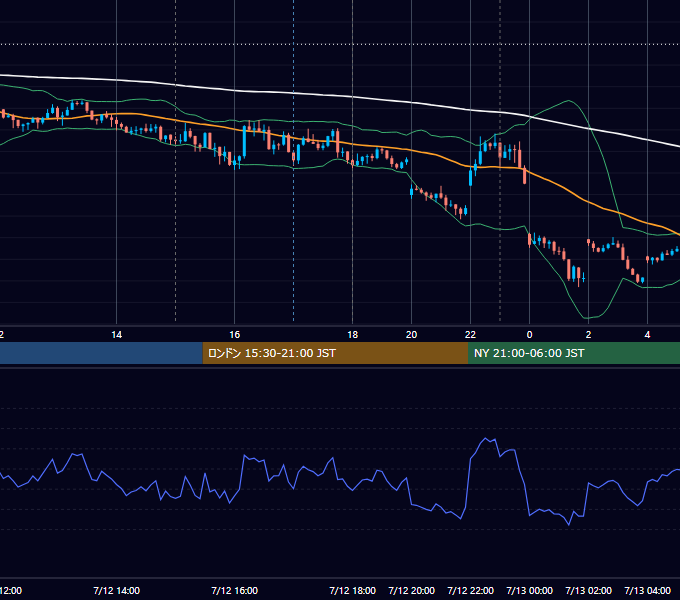Image resolution: width=680 pixels, height=600 pixels.
Task: Click the 4 hour label on the price chart
Action: click(x=647, y=335)
